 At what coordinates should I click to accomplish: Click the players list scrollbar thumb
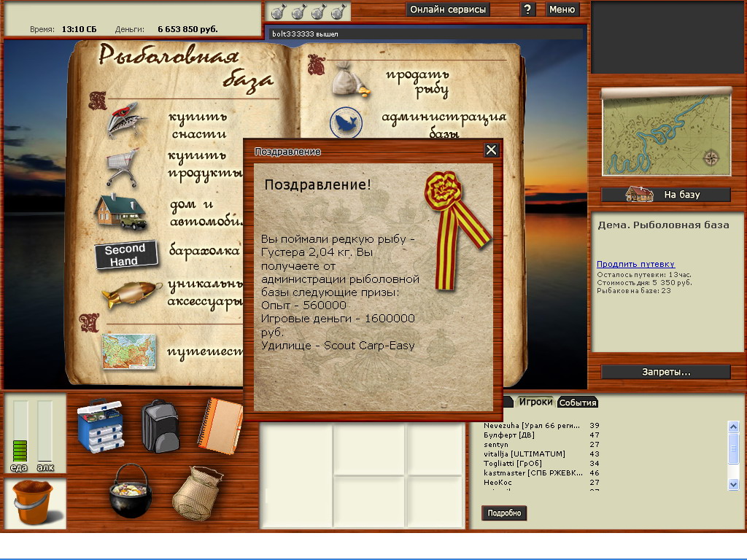point(733,448)
